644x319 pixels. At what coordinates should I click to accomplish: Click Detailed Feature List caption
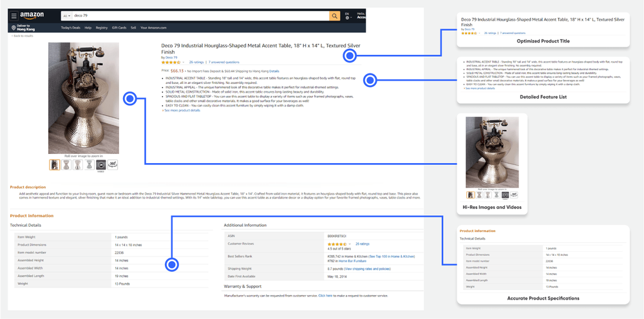point(543,97)
